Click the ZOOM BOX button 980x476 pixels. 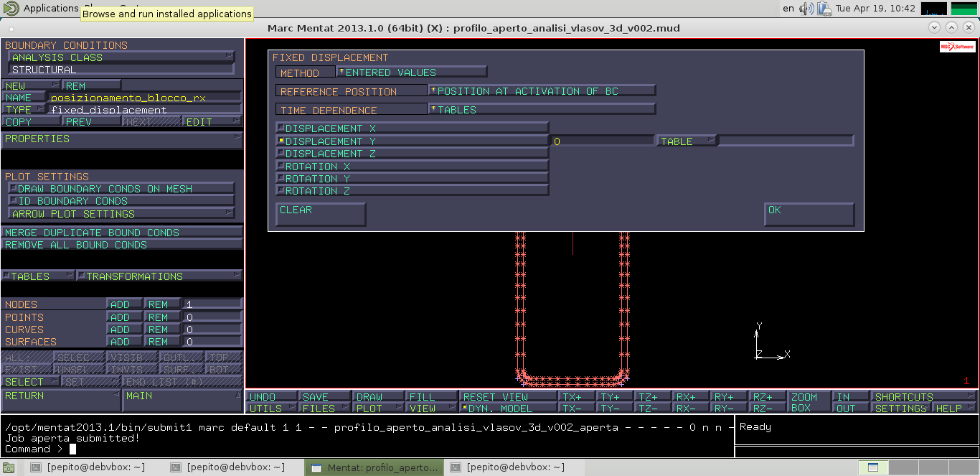(808, 402)
